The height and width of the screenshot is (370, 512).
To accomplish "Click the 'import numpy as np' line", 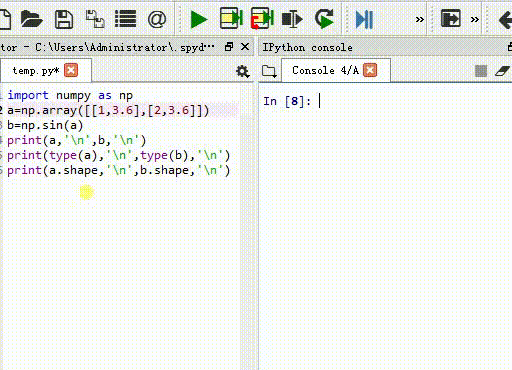I will tap(70, 95).
